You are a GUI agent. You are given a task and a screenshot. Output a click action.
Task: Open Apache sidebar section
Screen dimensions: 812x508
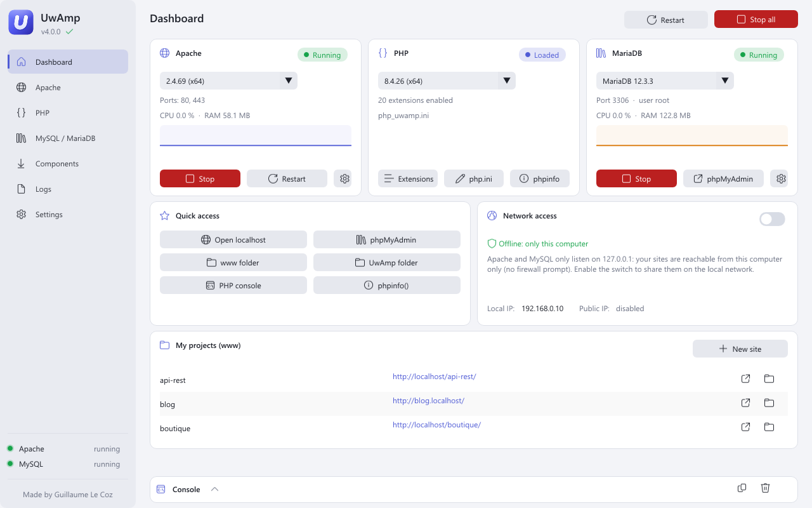coord(68,87)
